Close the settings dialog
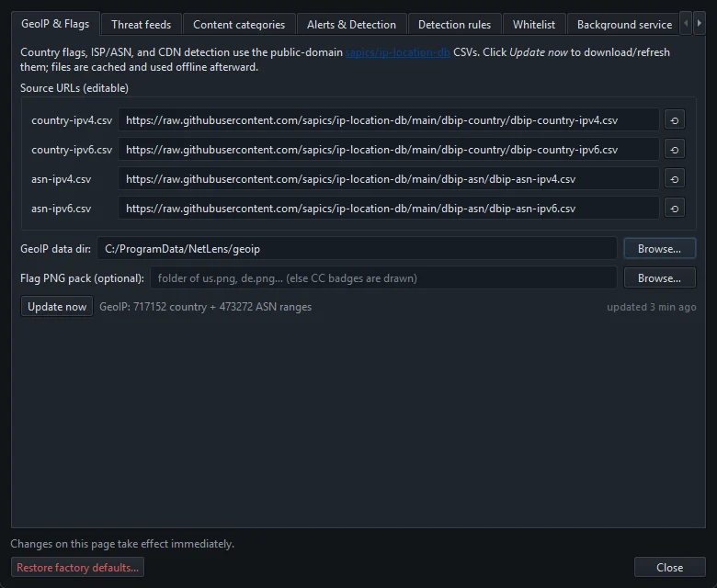The height and width of the screenshot is (588, 717). pos(669,568)
